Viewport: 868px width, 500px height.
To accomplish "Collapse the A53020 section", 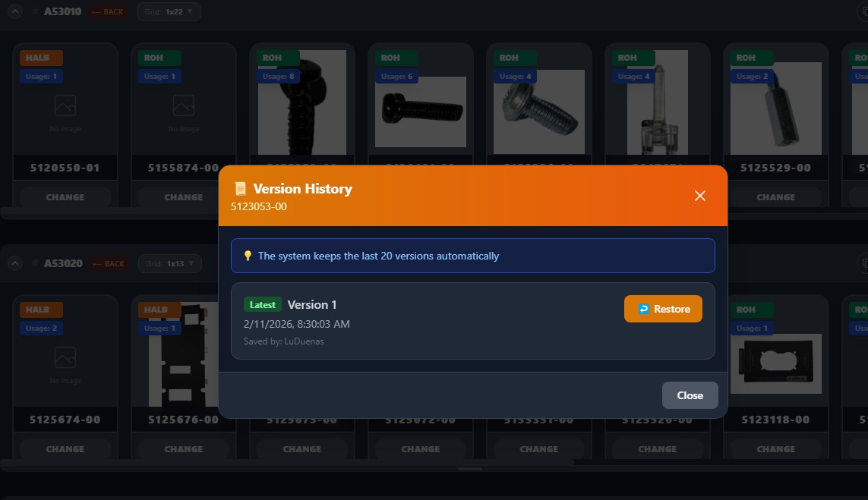I will pos(15,263).
